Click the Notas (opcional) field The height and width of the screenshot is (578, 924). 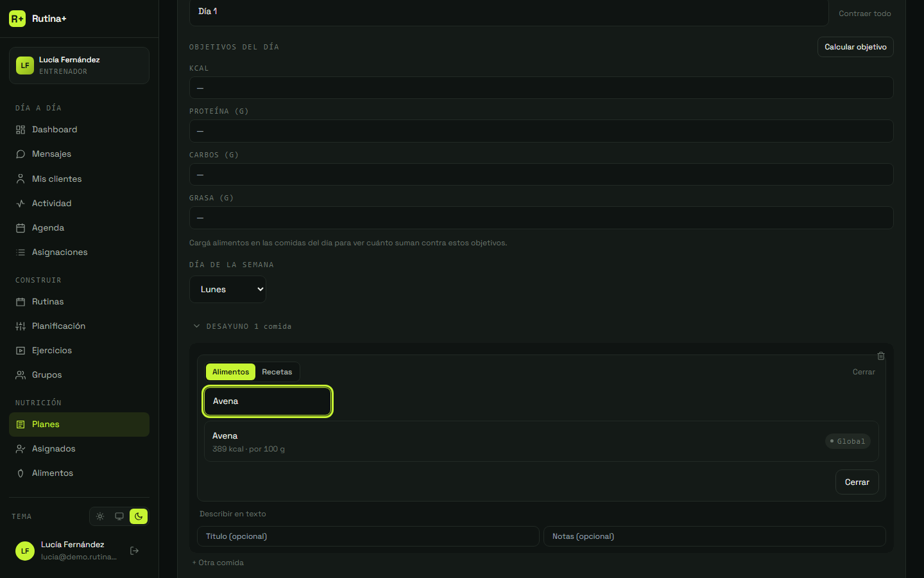coord(714,536)
